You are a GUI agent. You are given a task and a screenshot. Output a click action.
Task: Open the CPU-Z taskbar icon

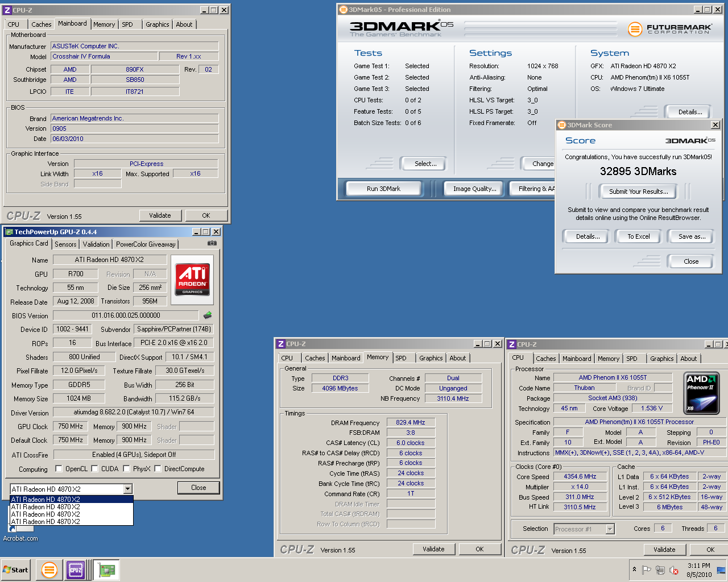click(x=76, y=569)
